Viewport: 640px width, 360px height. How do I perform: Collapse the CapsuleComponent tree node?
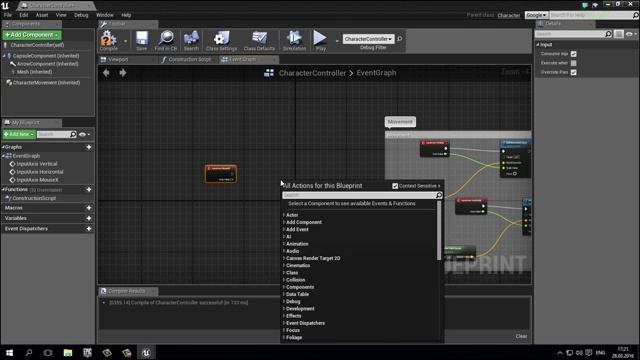point(4,56)
